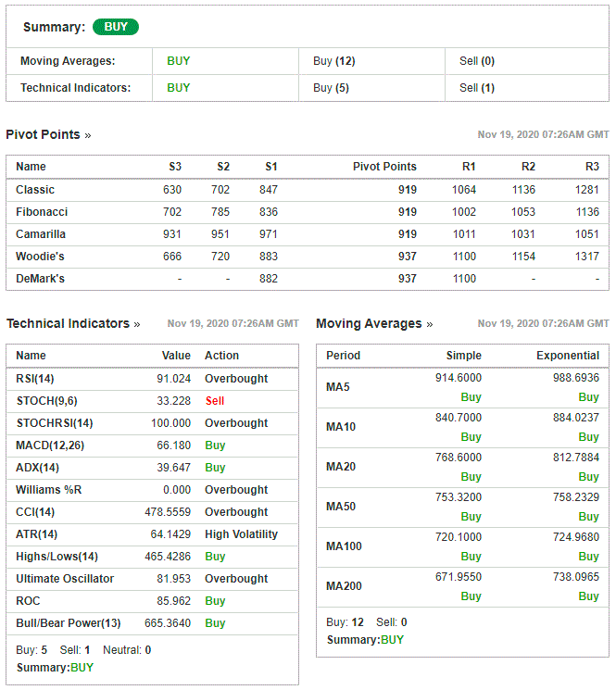Screen dimensions: 616x690
Task: Click the Action column header
Action: click(221, 355)
